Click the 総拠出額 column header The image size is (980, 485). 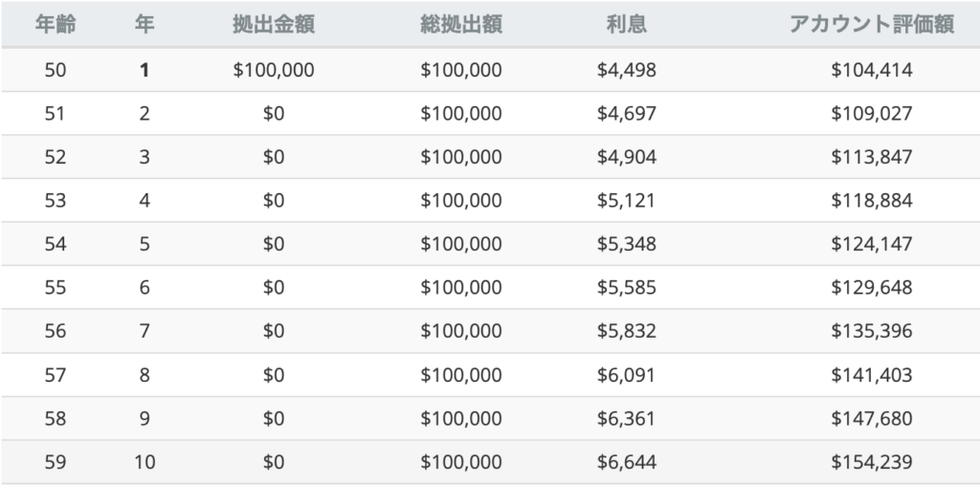pyautogui.click(x=460, y=25)
